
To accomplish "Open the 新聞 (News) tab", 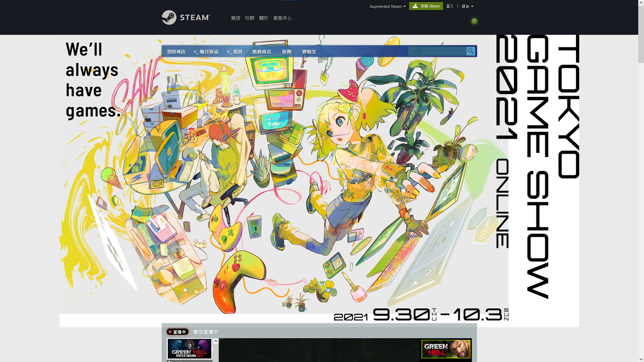I will [287, 51].
